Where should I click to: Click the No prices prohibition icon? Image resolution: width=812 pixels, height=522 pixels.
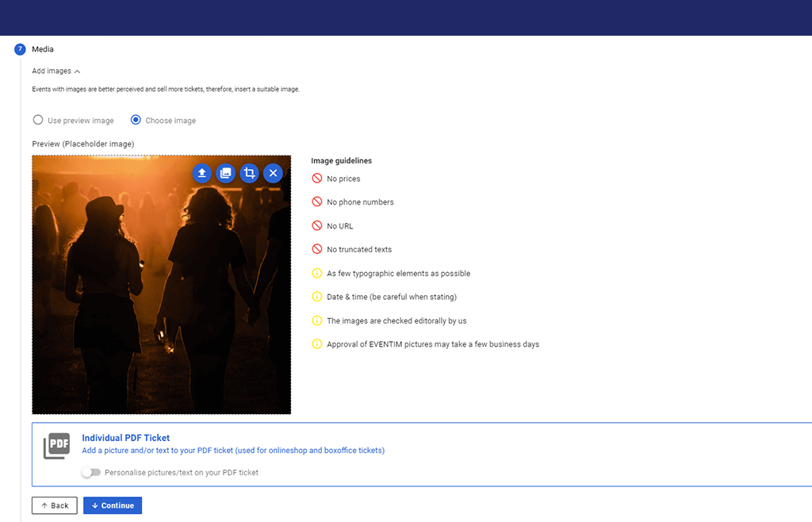tap(317, 178)
